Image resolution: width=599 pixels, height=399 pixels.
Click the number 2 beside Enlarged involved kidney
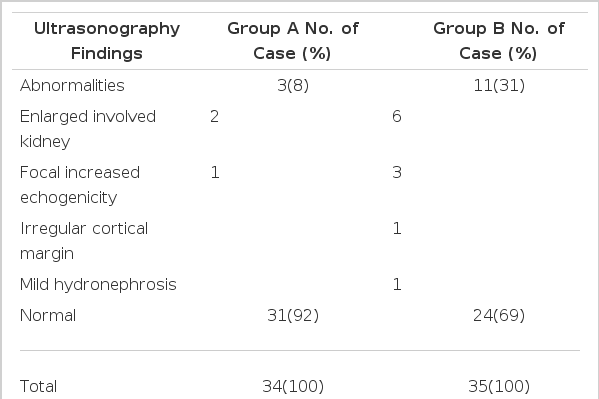(214, 117)
